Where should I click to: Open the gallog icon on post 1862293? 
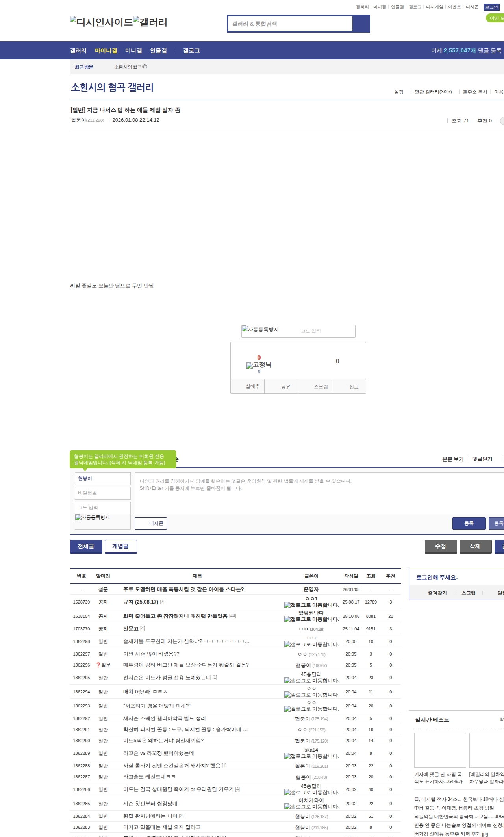click(311, 709)
